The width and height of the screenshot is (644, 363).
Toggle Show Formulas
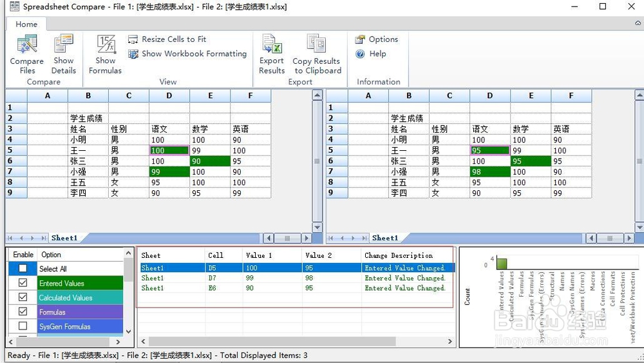pyautogui.click(x=105, y=54)
